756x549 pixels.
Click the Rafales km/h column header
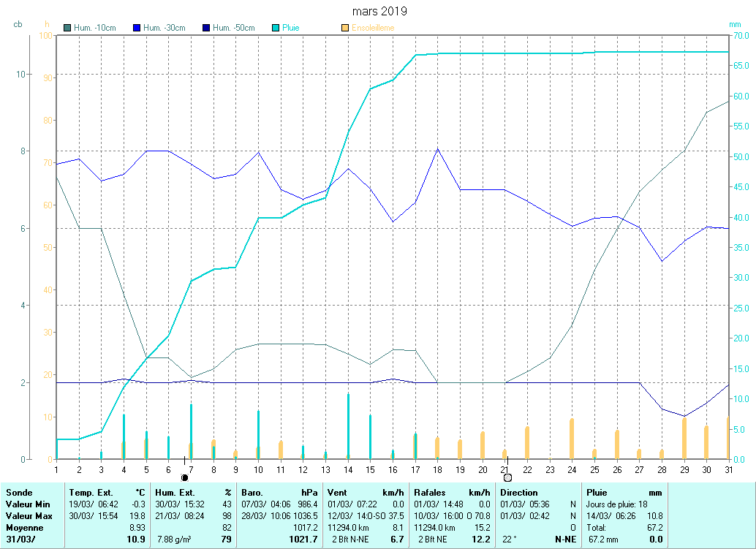tap(451, 493)
